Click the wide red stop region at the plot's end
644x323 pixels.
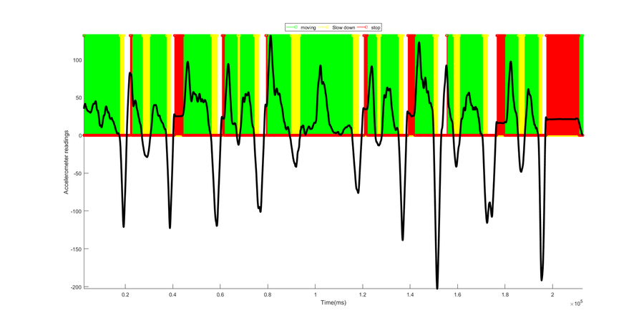(562, 85)
